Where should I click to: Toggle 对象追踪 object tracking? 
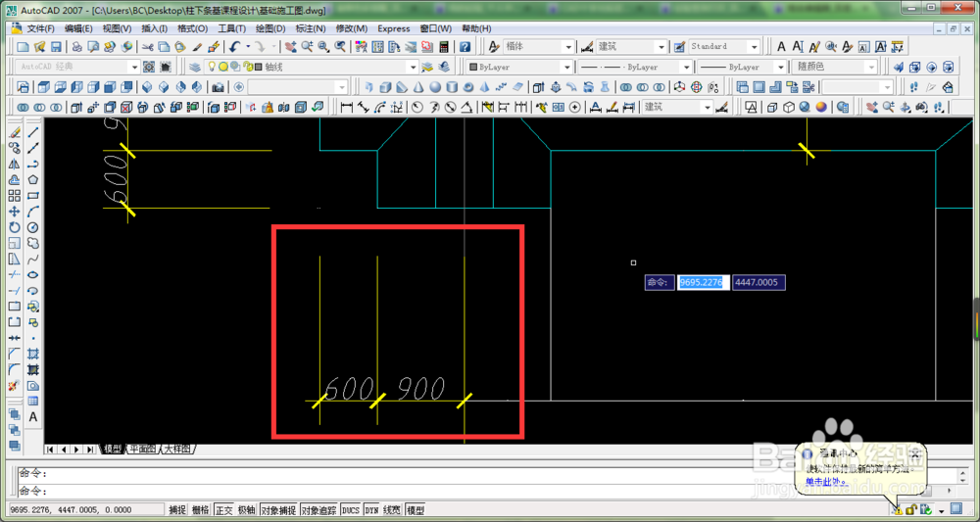pyautogui.click(x=319, y=510)
